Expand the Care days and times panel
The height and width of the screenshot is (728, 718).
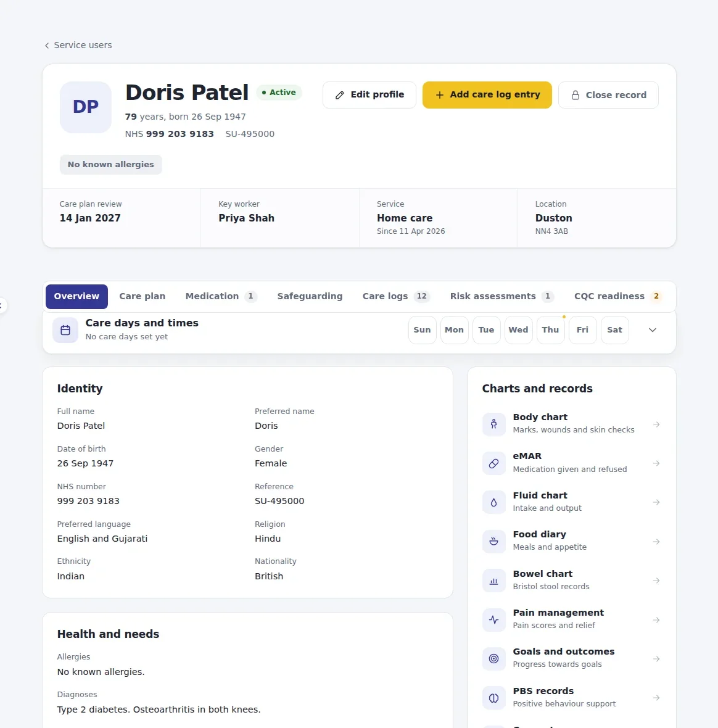tap(652, 330)
